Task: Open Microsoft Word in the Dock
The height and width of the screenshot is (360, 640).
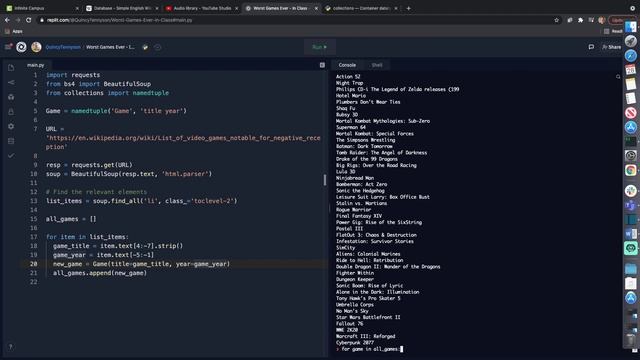Action: tap(631, 234)
